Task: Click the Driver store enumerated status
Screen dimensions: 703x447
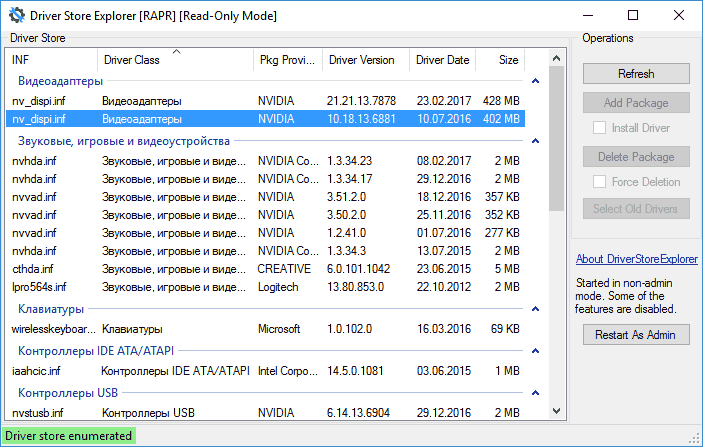Action: [69, 436]
